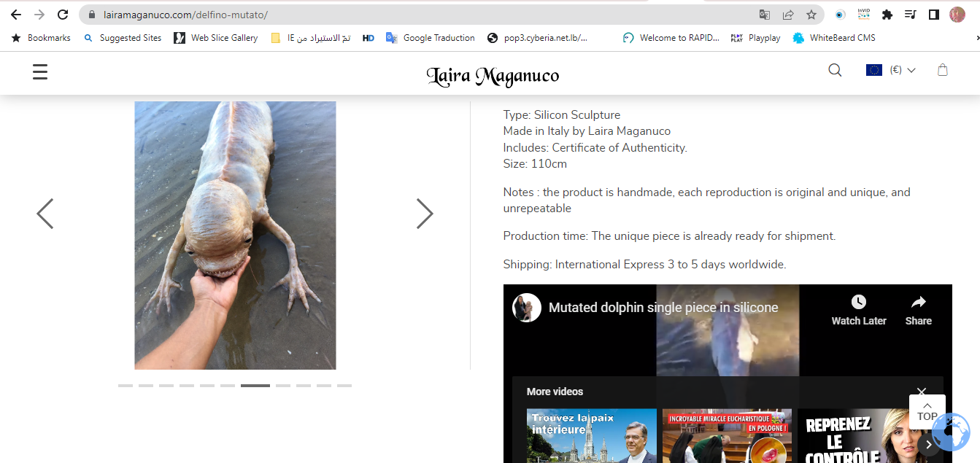
Task: Show previous product image arrow
Action: pos(45,214)
